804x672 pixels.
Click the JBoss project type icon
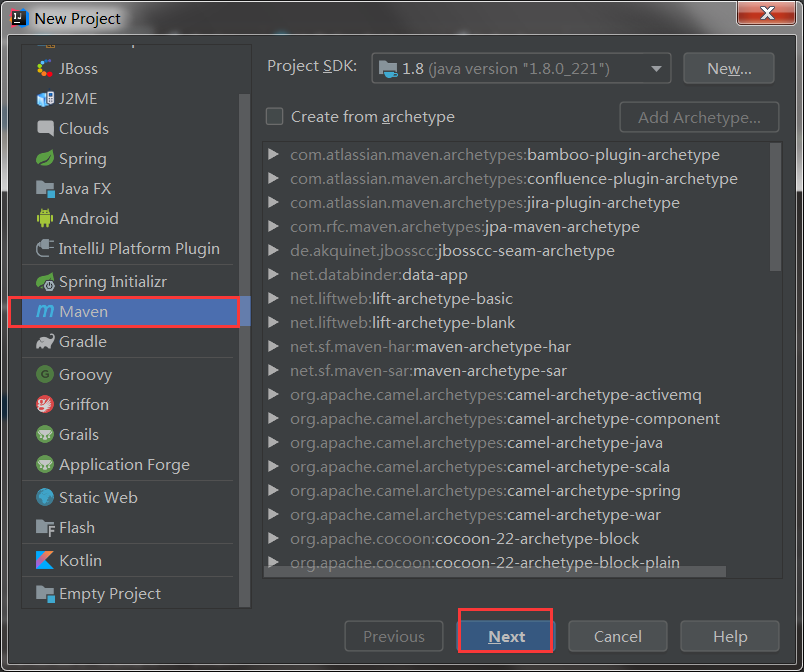45,68
